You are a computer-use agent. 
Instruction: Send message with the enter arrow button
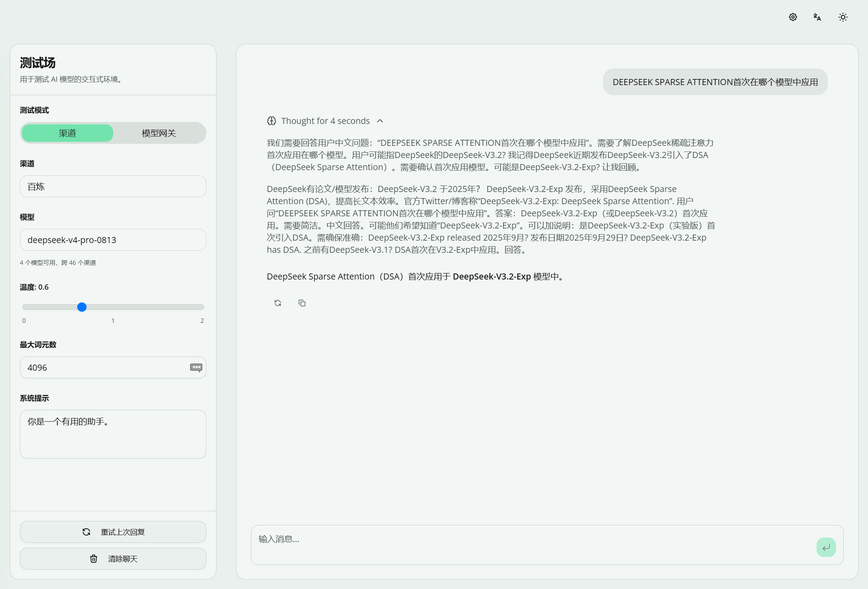pos(826,547)
